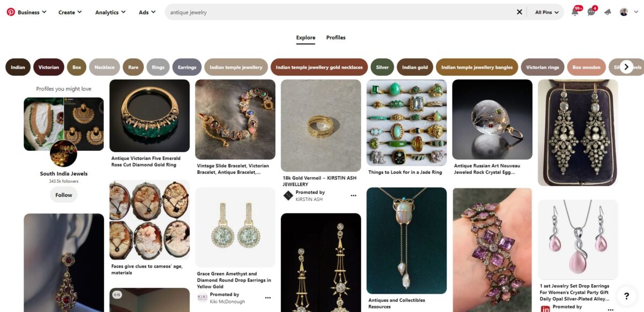Viewport: 644px width, 312px height.
Task: Open the All Pins dropdown
Action: (x=545, y=11)
